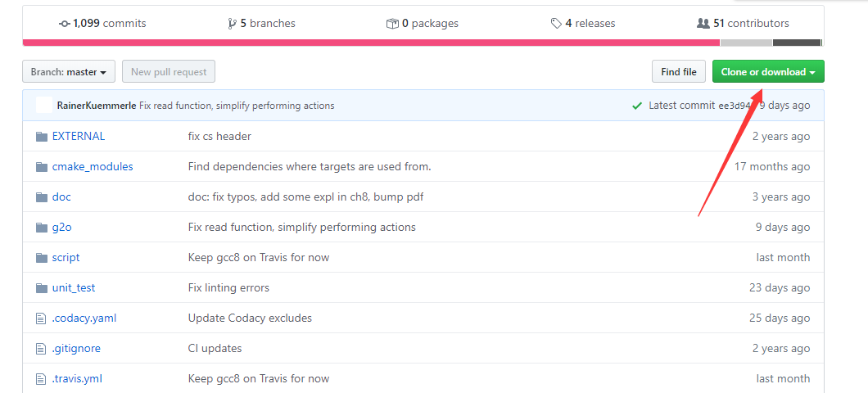Click the green commit status checkmark
Viewport: 868px width, 393px height.
(x=637, y=106)
